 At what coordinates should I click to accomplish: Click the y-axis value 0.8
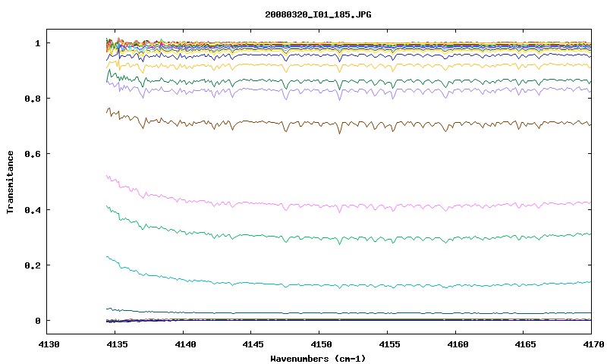point(33,99)
